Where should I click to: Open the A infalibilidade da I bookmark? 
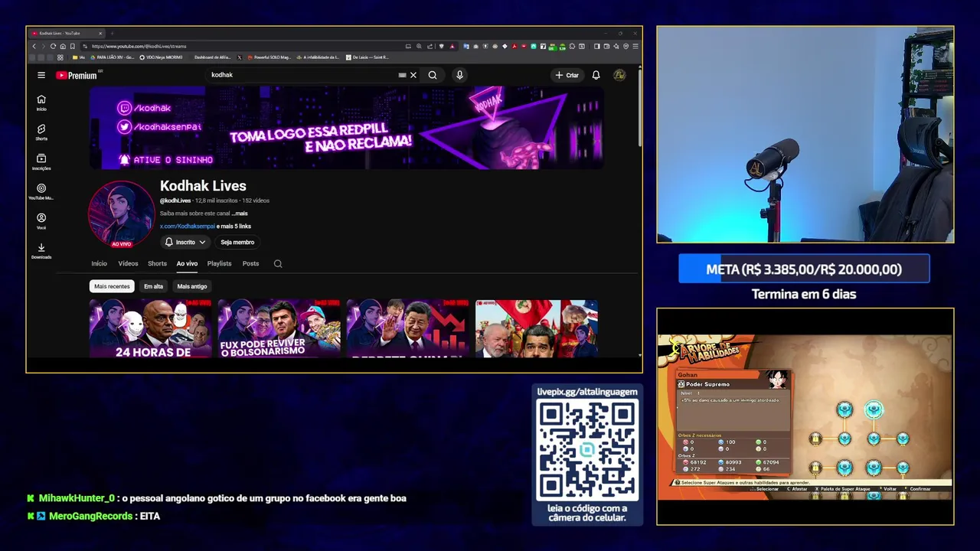317,57
